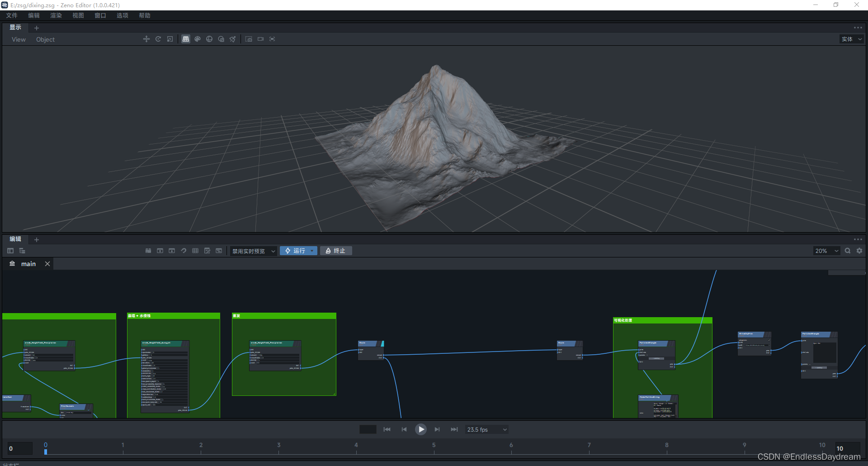Click frame 5 on the timeline
Viewport: 868px width, 466px height.
(434, 445)
